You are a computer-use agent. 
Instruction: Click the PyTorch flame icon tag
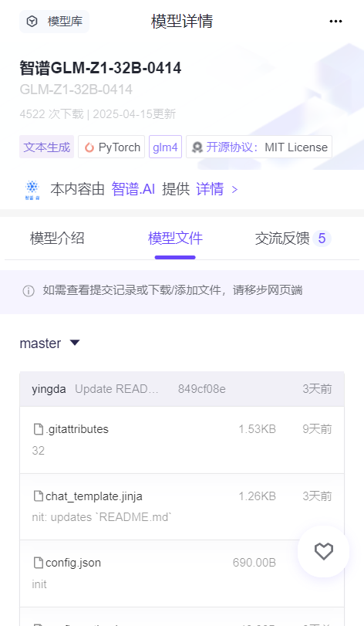point(89,147)
